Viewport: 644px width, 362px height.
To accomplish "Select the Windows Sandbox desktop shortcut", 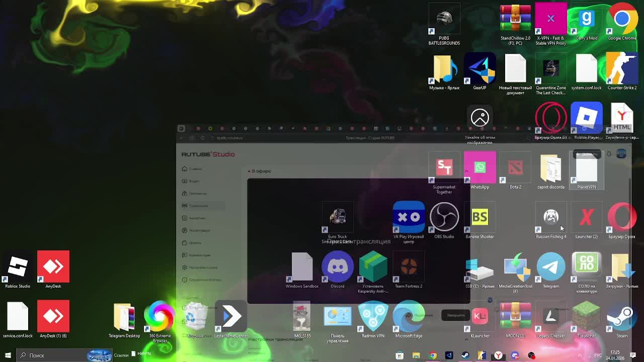I will tap(302, 266).
